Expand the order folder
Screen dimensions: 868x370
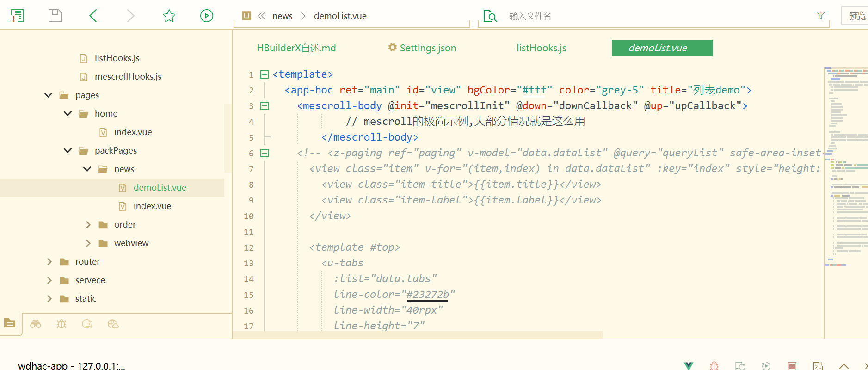click(88, 225)
